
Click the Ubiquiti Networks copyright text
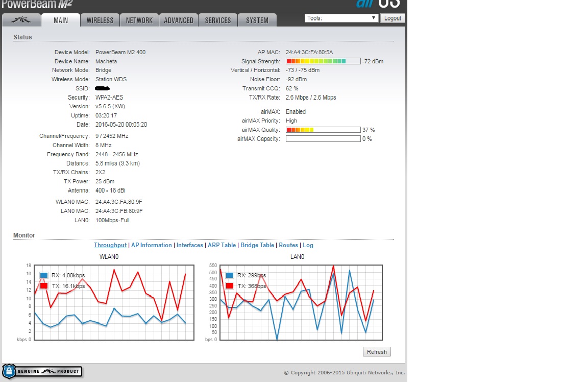[x=344, y=373]
